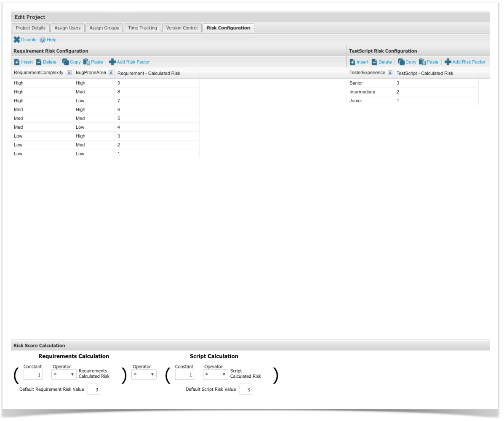This screenshot has width=504, height=421.
Task: Click Script Calculation Constant input field
Action: pos(184,374)
